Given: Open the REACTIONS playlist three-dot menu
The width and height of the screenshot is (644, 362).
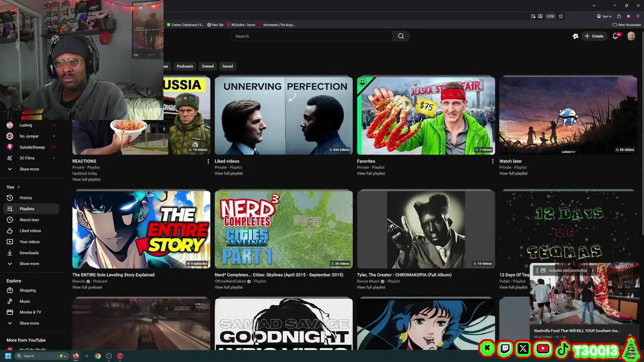Looking at the screenshot, I should 208,161.
